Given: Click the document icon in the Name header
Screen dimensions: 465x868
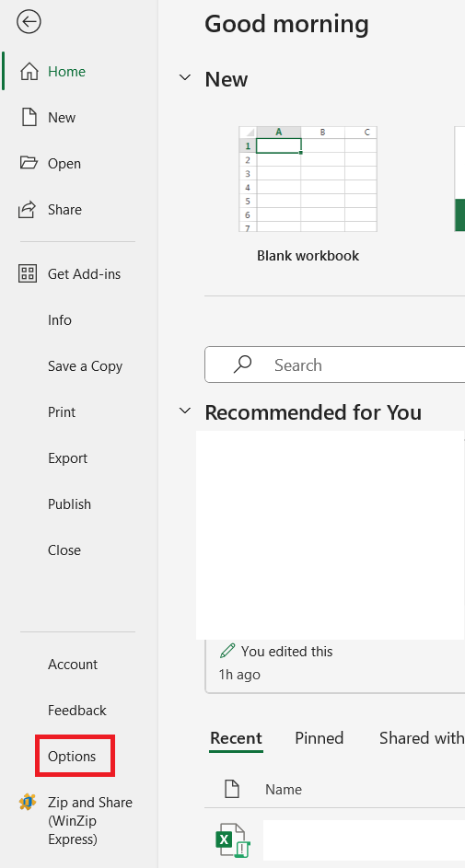Looking at the screenshot, I should 232,789.
